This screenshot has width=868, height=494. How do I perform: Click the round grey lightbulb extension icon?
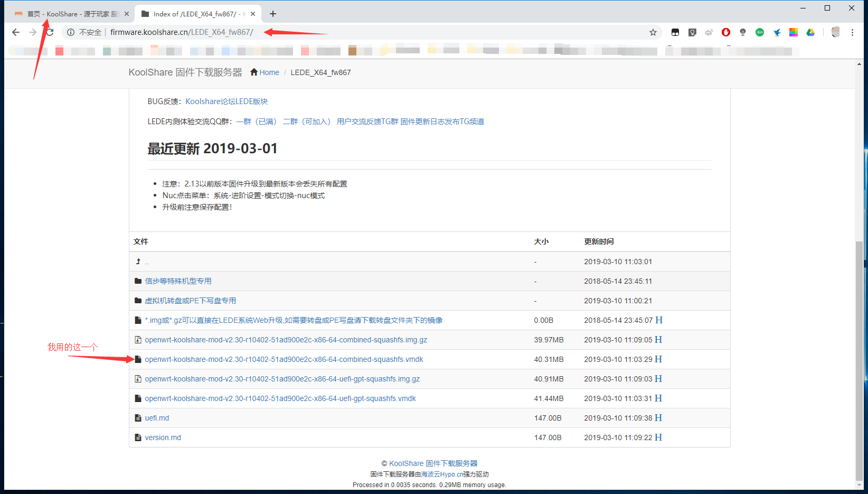pos(743,32)
